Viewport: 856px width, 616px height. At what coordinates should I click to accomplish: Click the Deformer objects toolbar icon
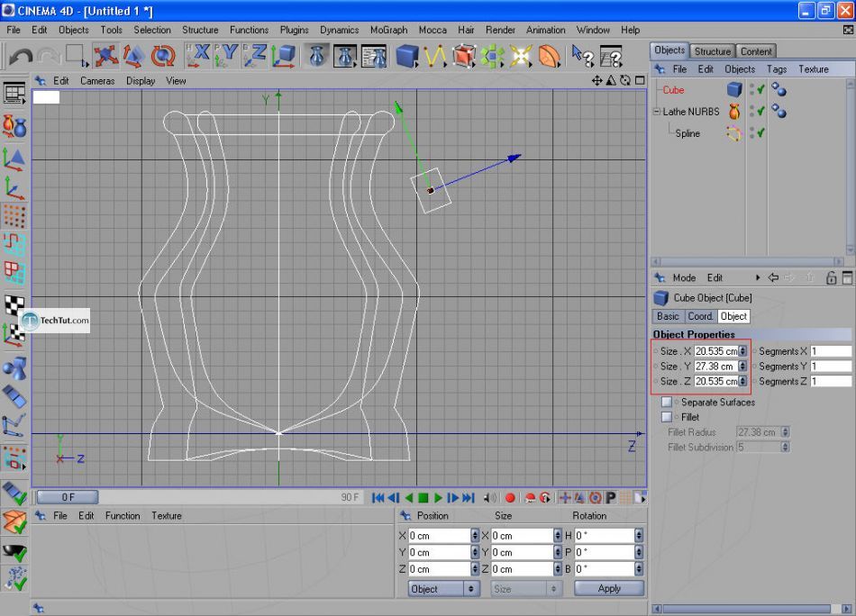[550, 56]
